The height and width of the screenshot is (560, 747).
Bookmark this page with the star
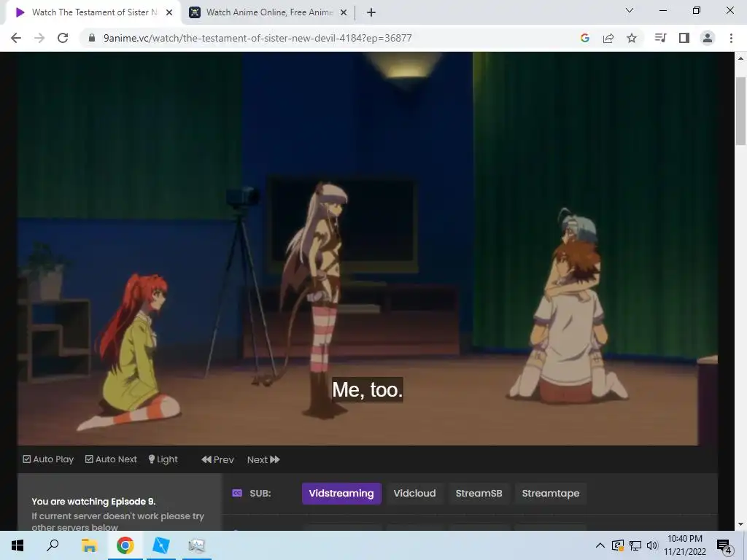[x=632, y=38]
